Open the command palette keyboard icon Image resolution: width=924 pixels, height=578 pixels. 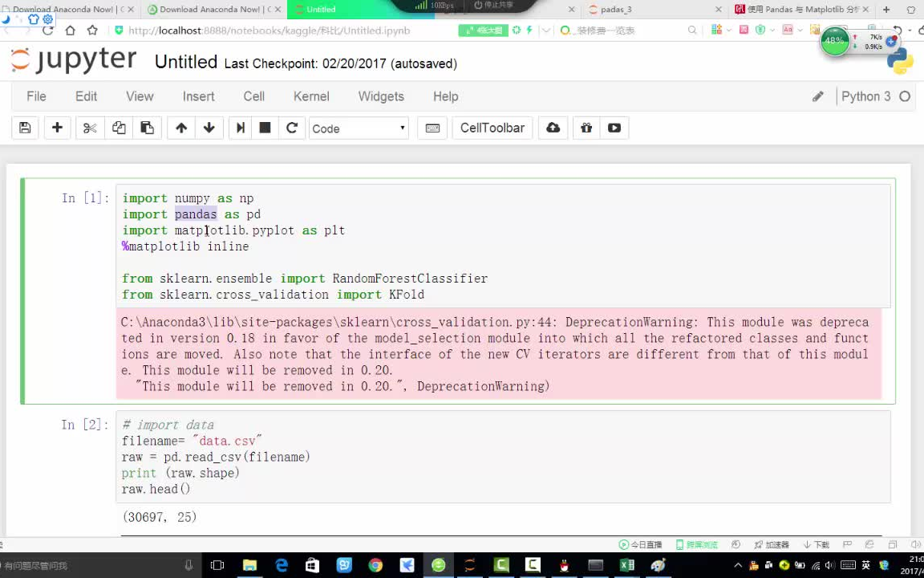[432, 128]
